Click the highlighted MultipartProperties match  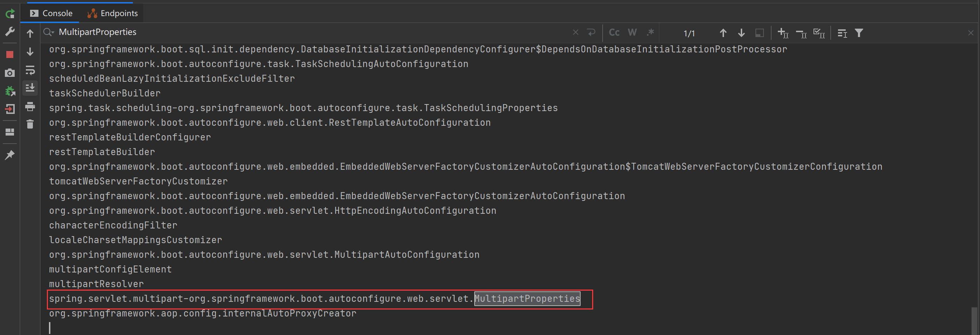pos(527,299)
